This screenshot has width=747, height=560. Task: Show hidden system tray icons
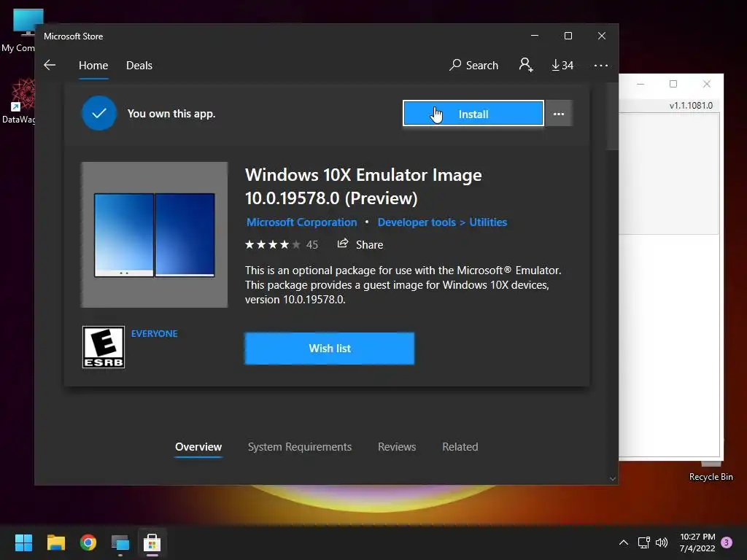pos(623,542)
